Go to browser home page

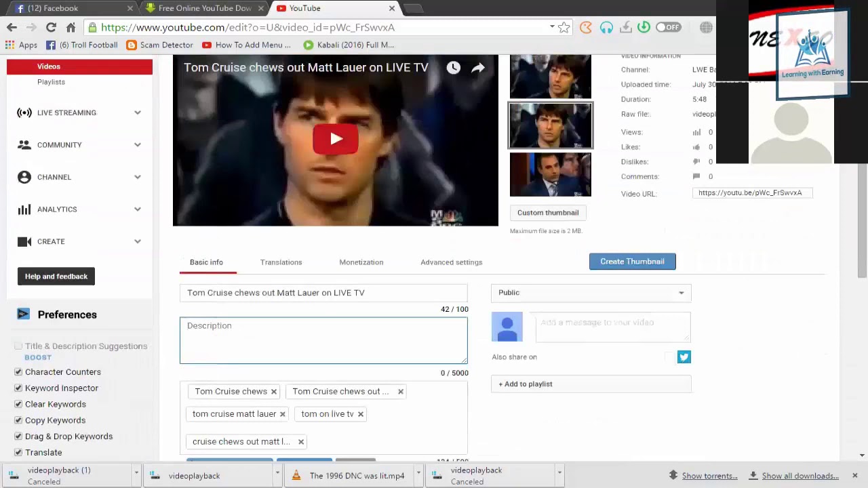point(71,27)
